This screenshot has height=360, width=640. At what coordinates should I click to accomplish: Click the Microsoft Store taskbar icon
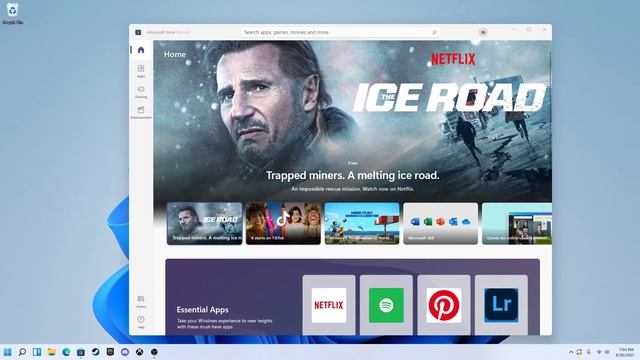click(81, 352)
